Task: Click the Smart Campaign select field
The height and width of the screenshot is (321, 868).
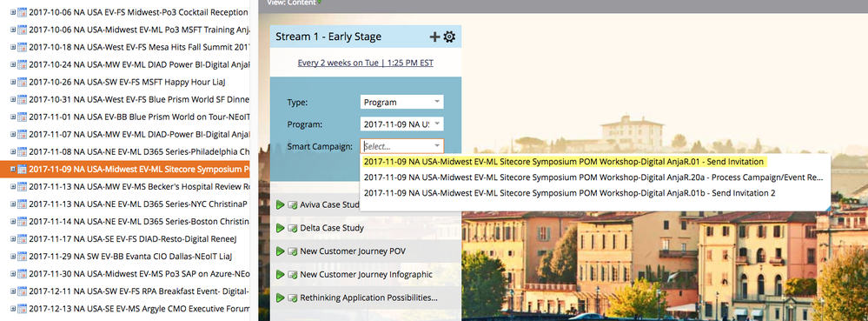Action: 402,146
